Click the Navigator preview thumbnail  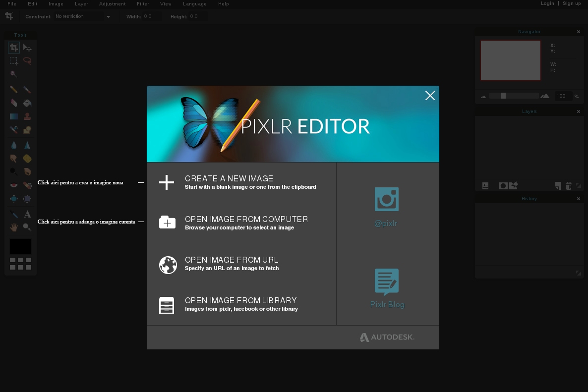tap(510, 60)
